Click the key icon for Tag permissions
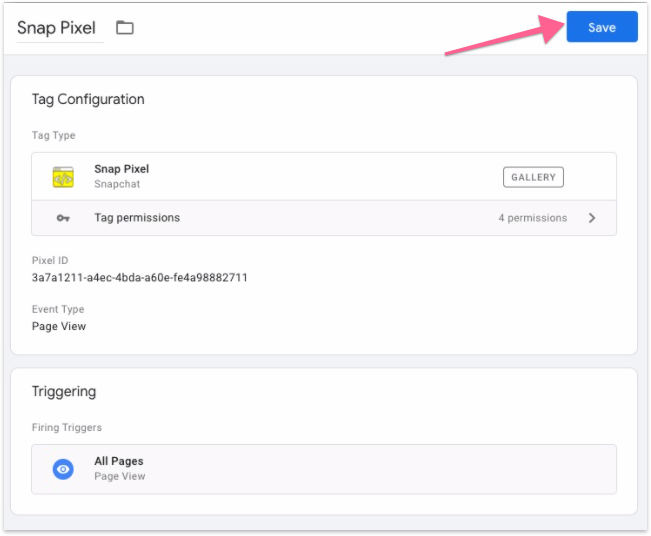The width and height of the screenshot is (651, 536). point(63,218)
